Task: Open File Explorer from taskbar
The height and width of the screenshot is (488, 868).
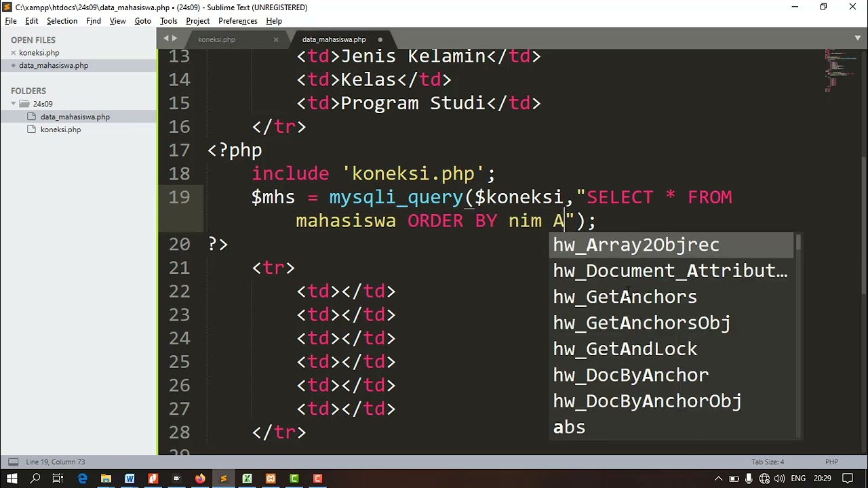Action: click(x=106, y=479)
